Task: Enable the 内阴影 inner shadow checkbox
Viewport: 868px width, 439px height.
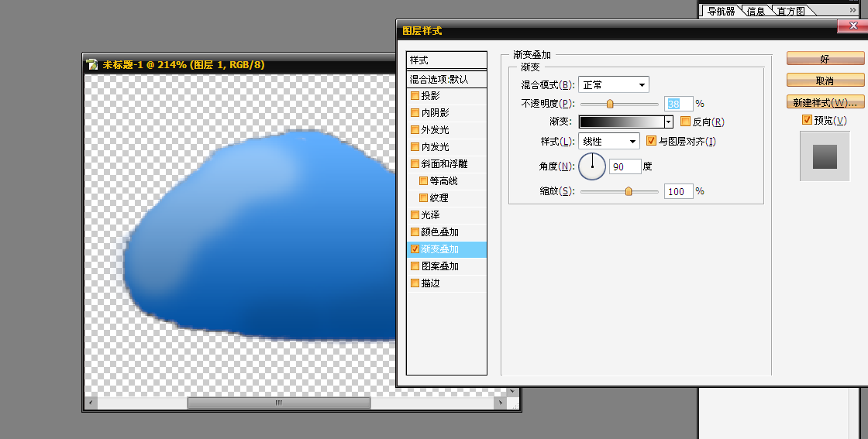Action: pos(415,113)
